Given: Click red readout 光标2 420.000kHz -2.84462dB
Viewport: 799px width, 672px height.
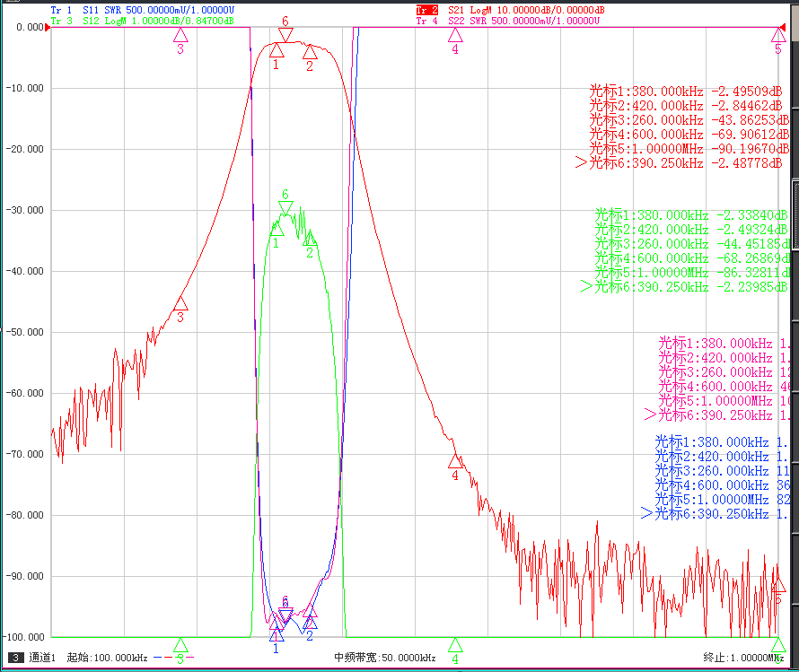Looking at the screenshot, I should click(685, 106).
